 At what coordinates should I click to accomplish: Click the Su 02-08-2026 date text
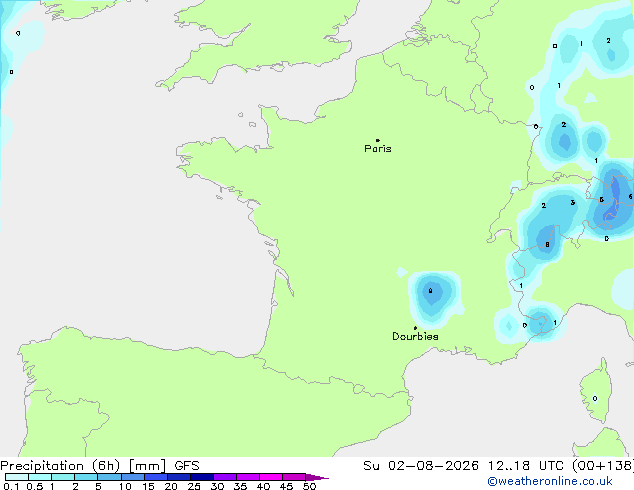point(421,466)
